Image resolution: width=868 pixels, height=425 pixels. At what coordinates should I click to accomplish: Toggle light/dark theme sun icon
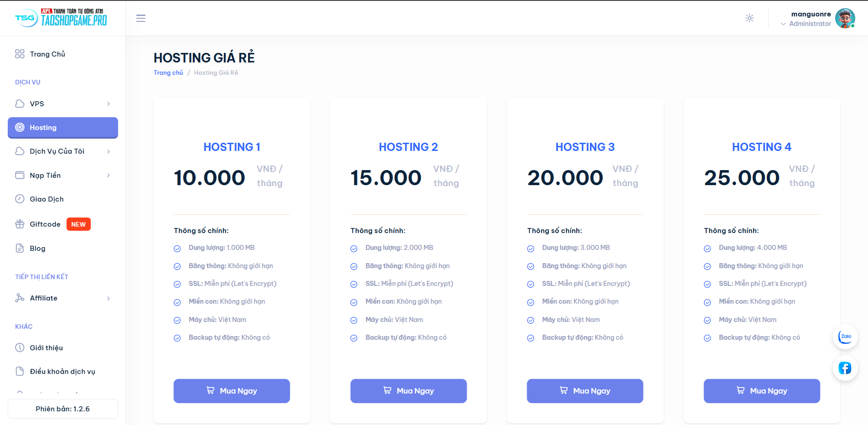[x=749, y=18]
